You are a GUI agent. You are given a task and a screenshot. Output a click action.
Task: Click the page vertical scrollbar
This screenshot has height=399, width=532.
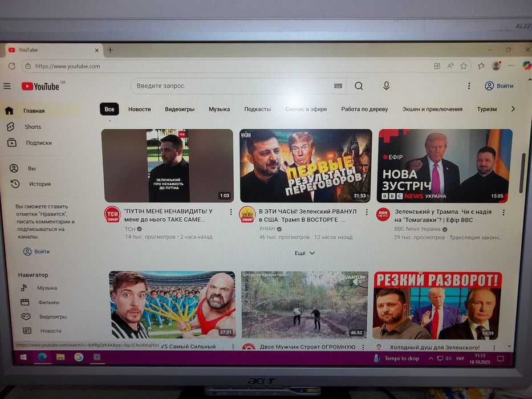click(x=522, y=173)
